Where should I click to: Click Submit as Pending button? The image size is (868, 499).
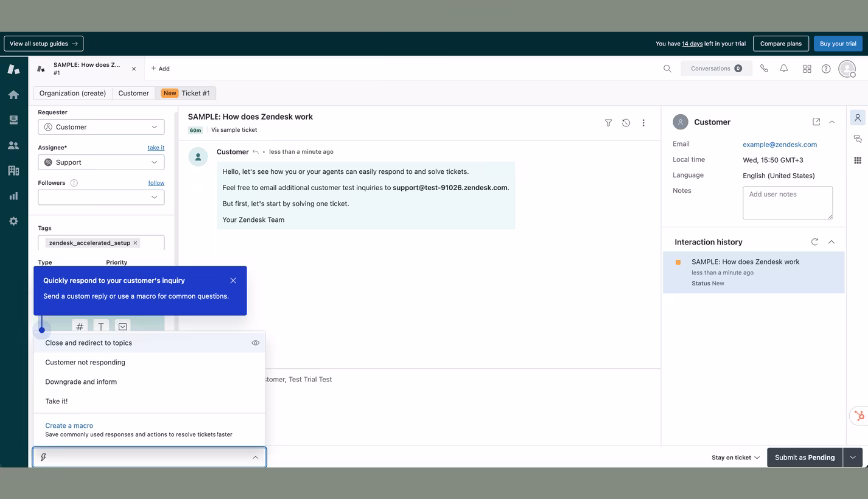pyautogui.click(x=805, y=457)
